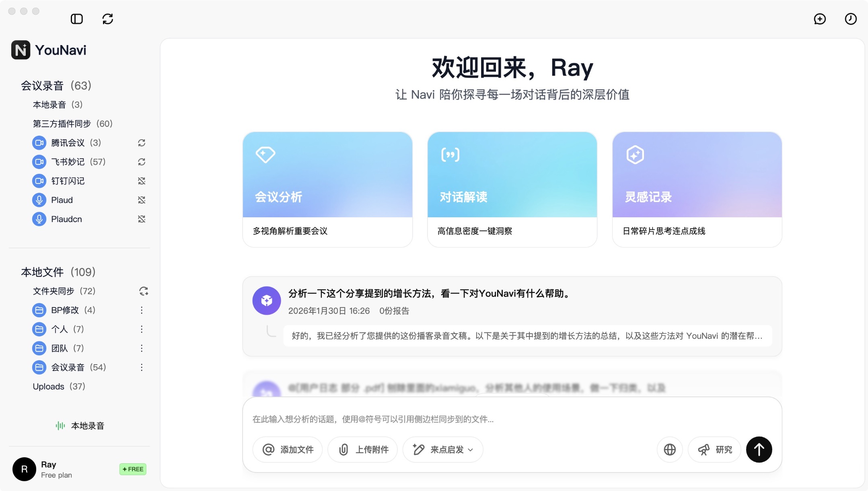This screenshot has height=491, width=868.
Task: Open the 会议分析 feature card
Action: pyautogui.click(x=327, y=189)
